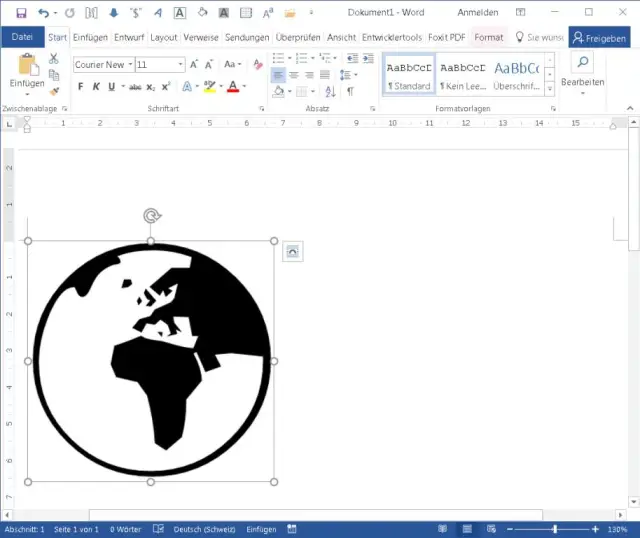
Task: Toggle bold formatting (F)
Action: click(82, 87)
